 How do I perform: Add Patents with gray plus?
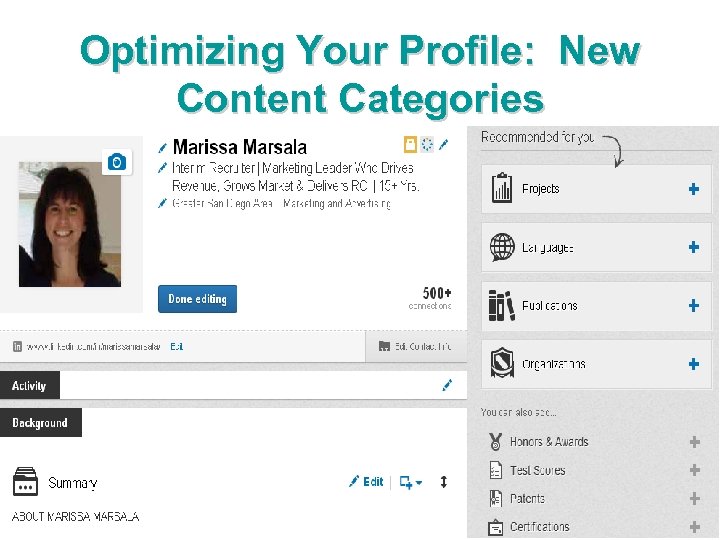tap(695, 498)
